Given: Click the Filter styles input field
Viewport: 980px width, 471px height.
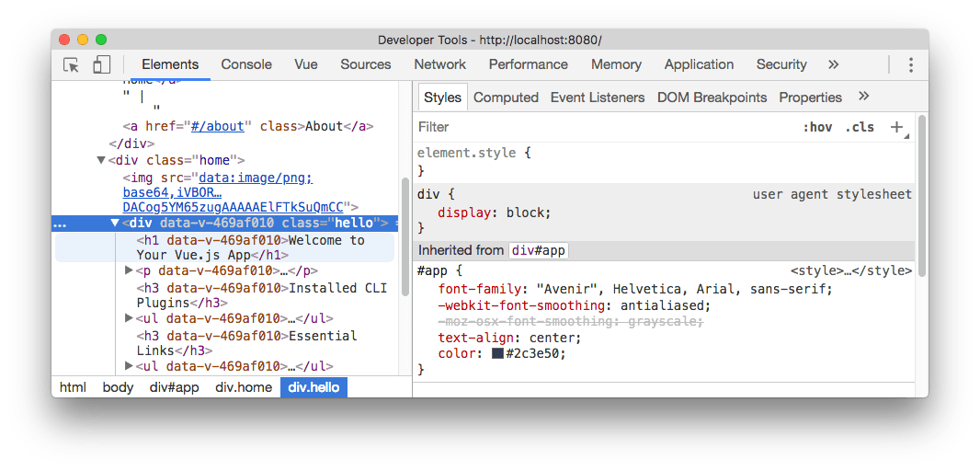Looking at the screenshot, I should pos(598,127).
